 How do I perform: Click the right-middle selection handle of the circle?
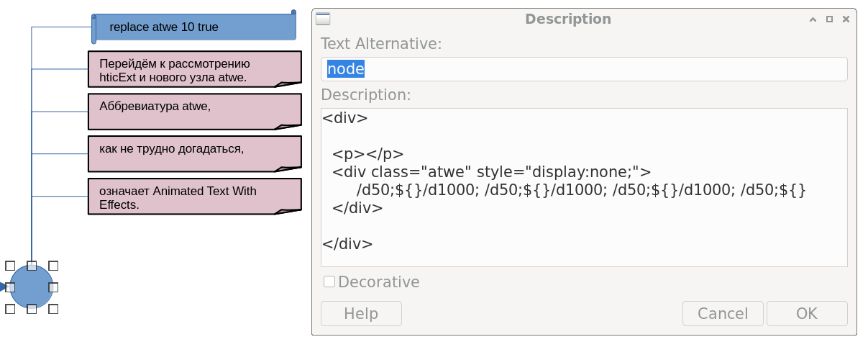[53, 287]
